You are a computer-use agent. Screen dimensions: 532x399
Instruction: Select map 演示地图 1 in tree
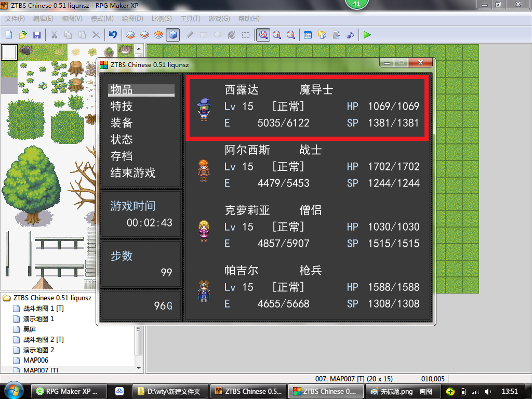pos(38,319)
